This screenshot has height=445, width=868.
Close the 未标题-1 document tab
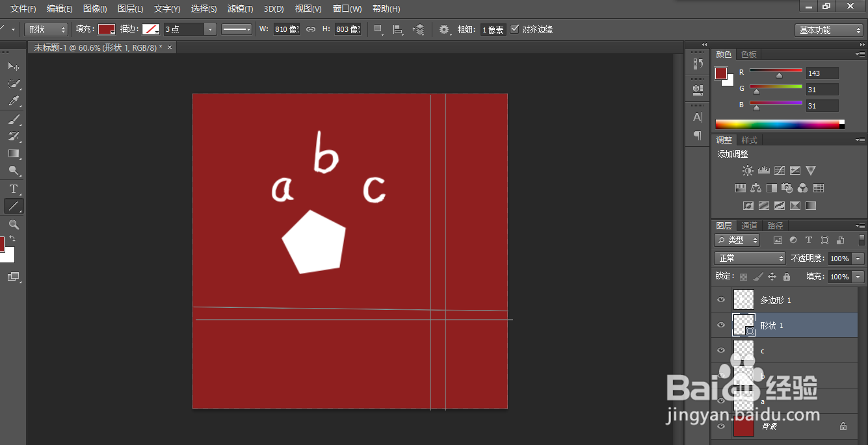[x=170, y=47]
